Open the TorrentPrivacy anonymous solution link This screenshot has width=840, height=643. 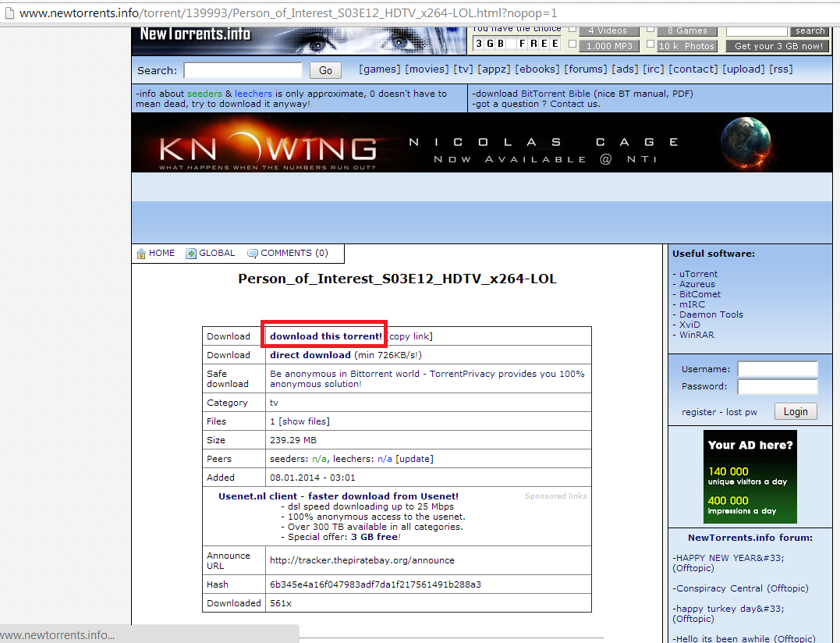(427, 378)
